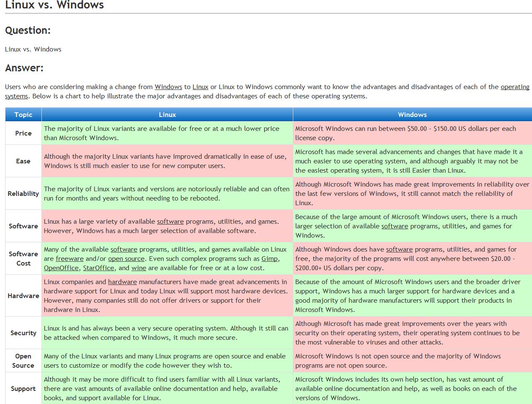Image resolution: width=532 pixels, height=404 pixels.
Task: Click the 'Linux vs. Windows' page title
Action: (x=55, y=5)
